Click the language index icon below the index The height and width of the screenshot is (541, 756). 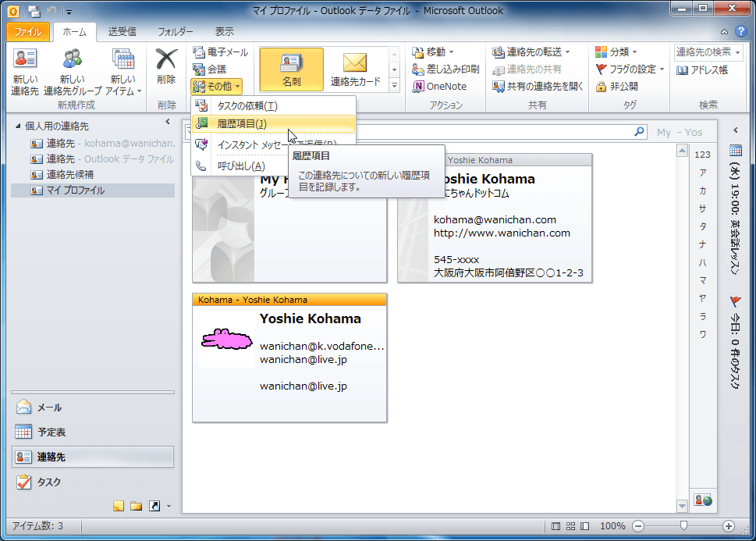coord(703,500)
